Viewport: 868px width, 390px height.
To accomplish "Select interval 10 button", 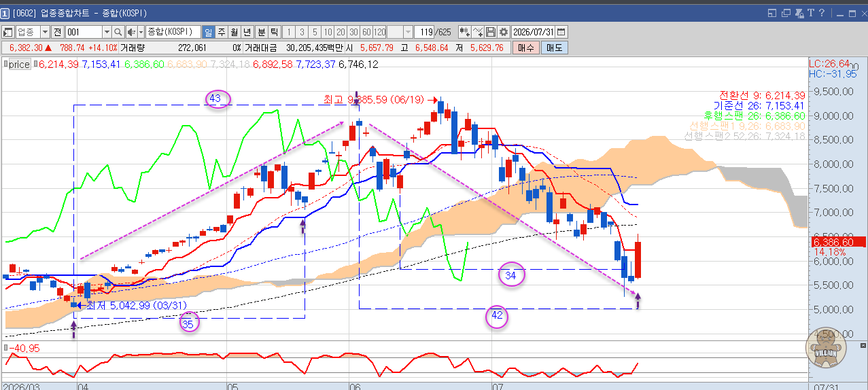I will (x=328, y=32).
